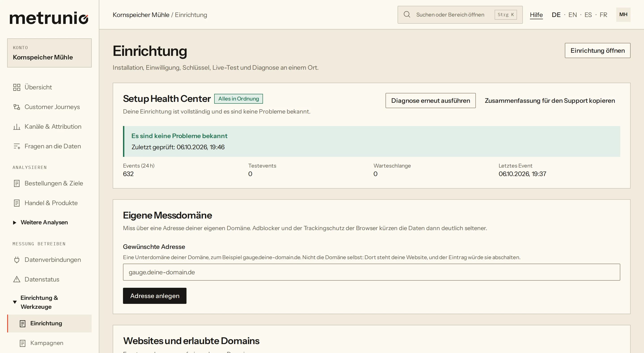Click the Events (24 h) value 632

pos(128,174)
